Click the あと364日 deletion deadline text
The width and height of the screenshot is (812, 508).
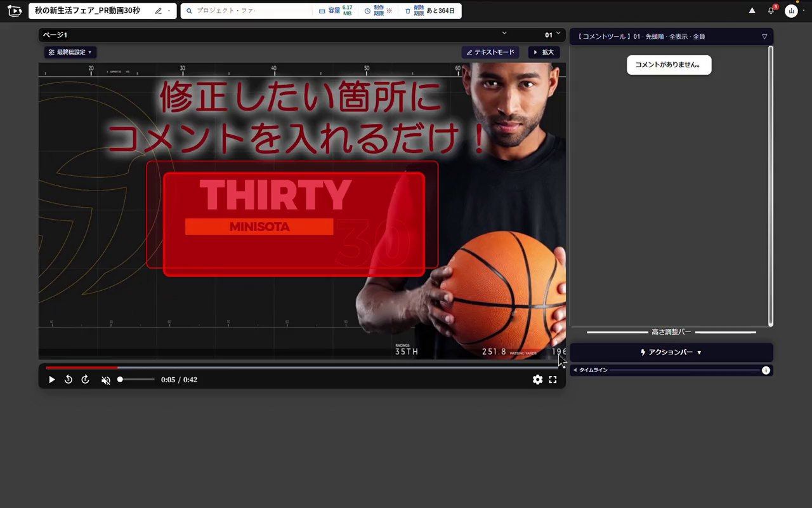tap(441, 11)
